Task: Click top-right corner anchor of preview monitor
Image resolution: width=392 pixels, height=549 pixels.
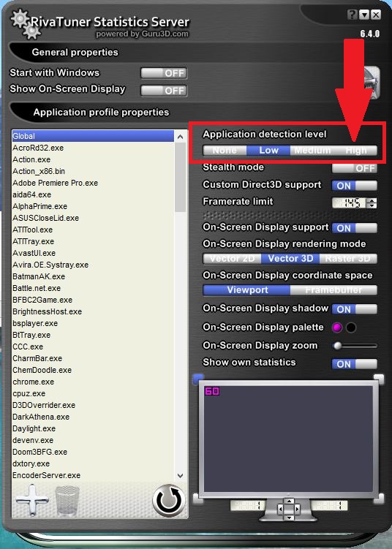Action: [x=379, y=378]
